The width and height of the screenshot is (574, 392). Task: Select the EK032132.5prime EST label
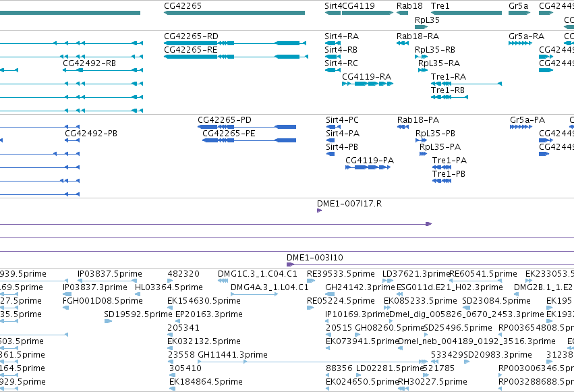(204, 341)
